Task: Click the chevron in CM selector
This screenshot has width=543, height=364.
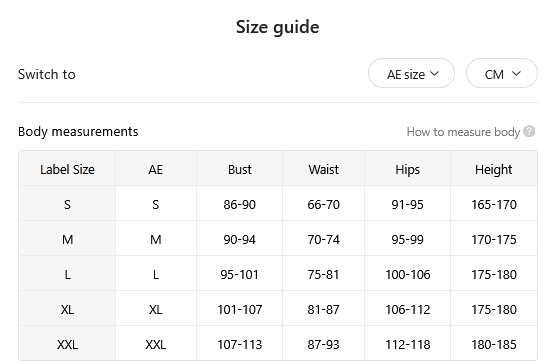Action: pos(516,73)
